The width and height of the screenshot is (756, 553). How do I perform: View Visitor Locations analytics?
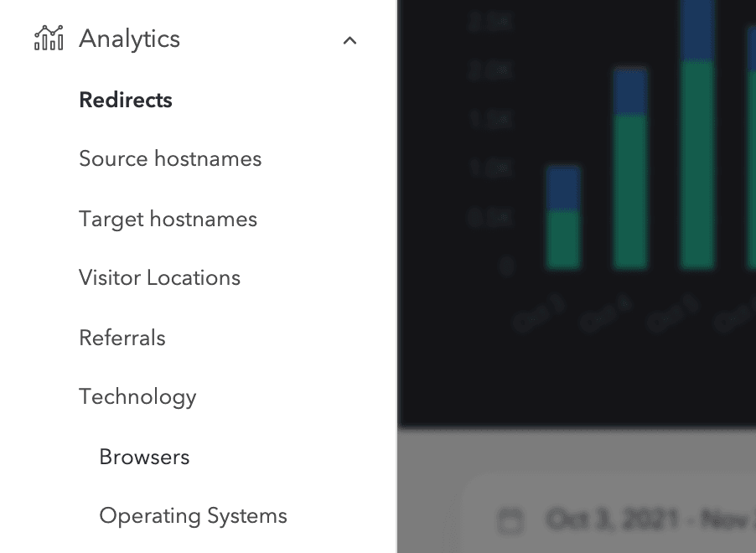[159, 278]
